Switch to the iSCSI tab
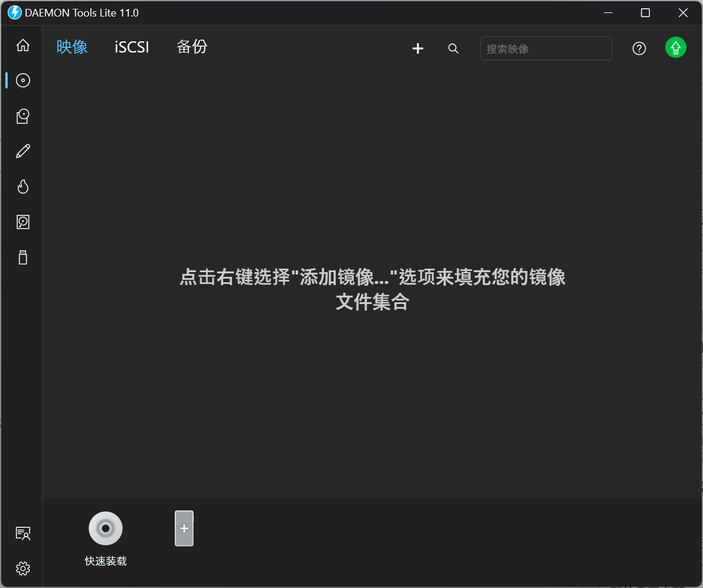Screen dimensions: 703x588 [x=131, y=47]
